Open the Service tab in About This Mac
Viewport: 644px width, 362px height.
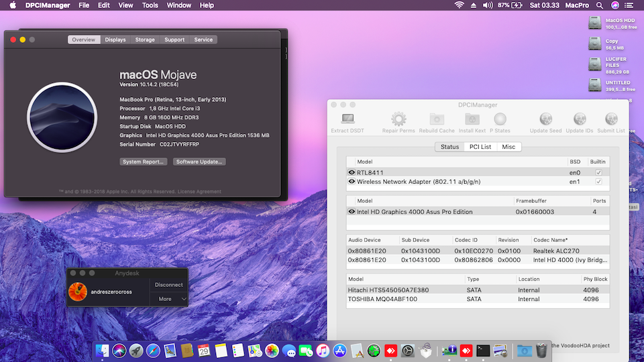pos(203,40)
